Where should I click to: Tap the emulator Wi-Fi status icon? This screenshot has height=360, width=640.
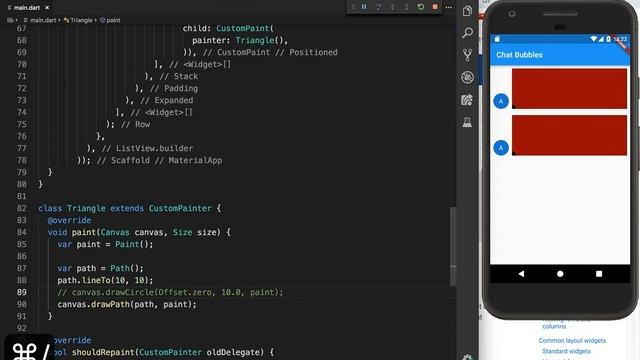(x=593, y=39)
